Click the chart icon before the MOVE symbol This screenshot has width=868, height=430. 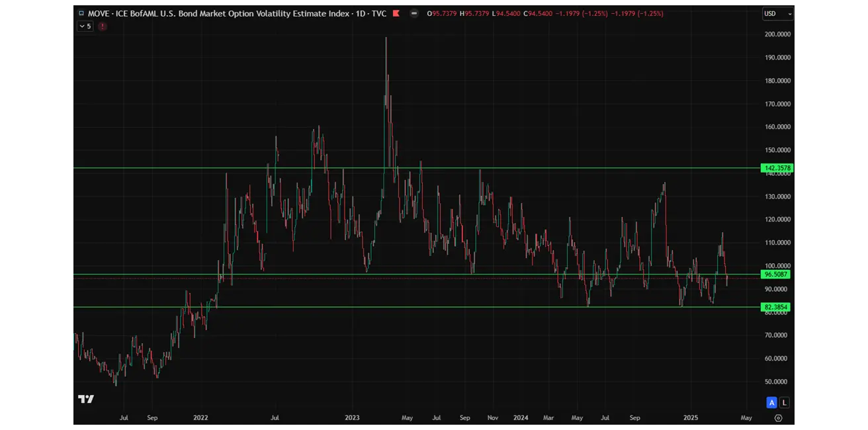[x=81, y=13]
